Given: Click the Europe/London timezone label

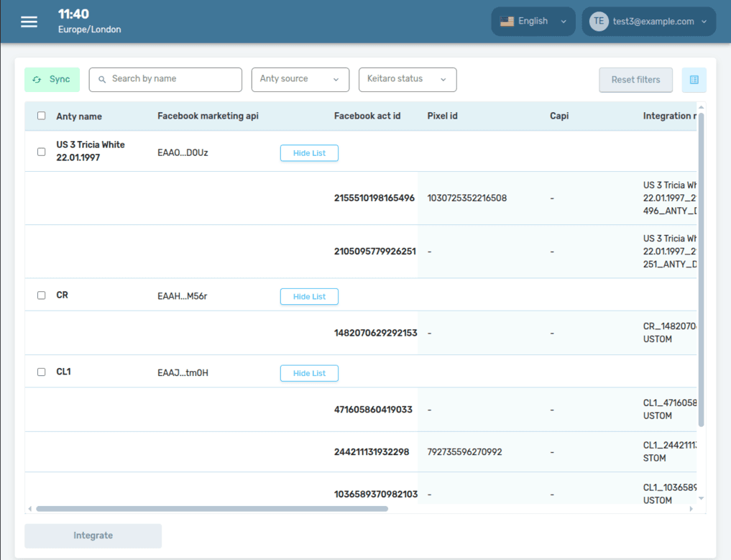Looking at the screenshot, I should click(x=90, y=29).
